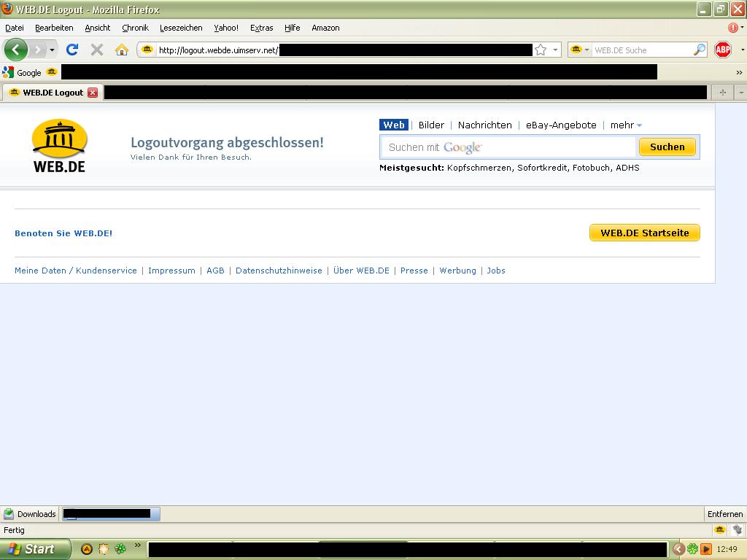Open the Werbung footer link
This screenshot has width=747, height=560.
click(x=457, y=271)
